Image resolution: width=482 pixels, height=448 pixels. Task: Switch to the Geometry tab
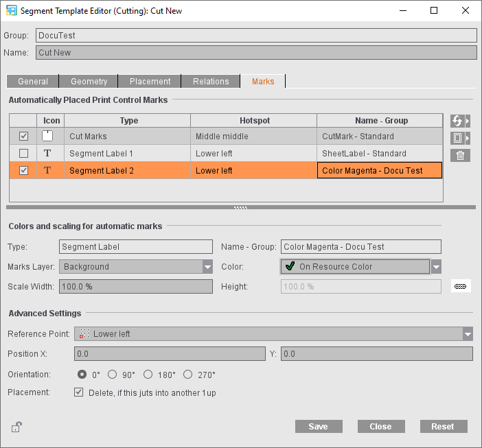coord(89,82)
